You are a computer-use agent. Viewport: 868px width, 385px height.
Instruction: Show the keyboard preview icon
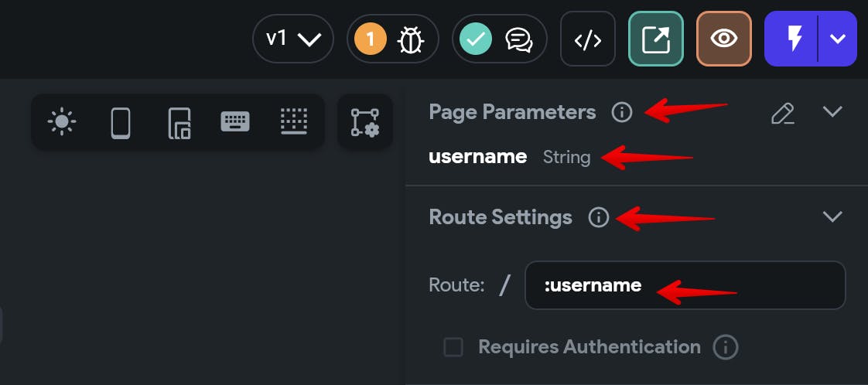pos(235,121)
